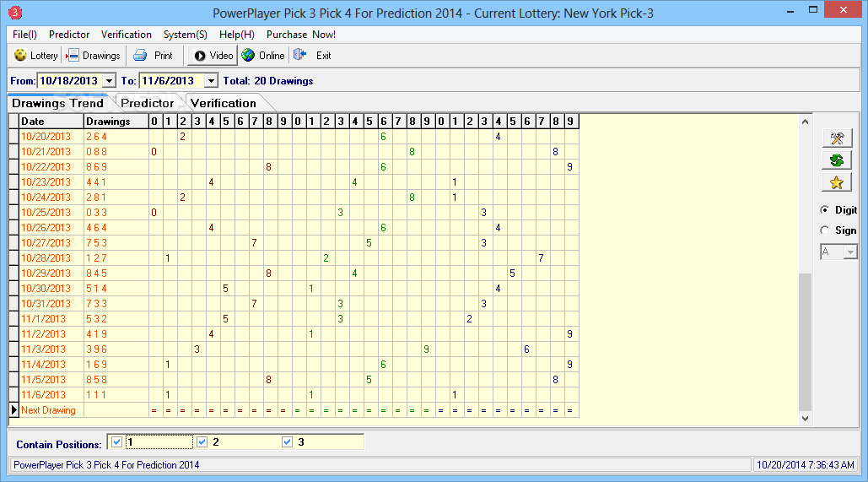Click status bar timestamp 10/20/2014 7:36:43 AM
The width and height of the screenshot is (868, 482).
[806, 465]
